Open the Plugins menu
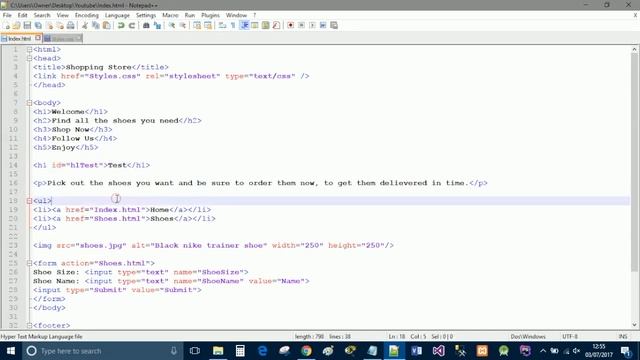Image resolution: width=640 pixels, height=360 pixels. coord(210,15)
